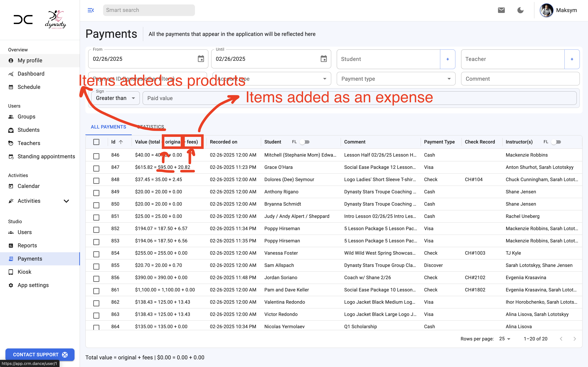This screenshot has width=588, height=367.
Task: Open the From date calendar picker
Action: click(x=201, y=59)
